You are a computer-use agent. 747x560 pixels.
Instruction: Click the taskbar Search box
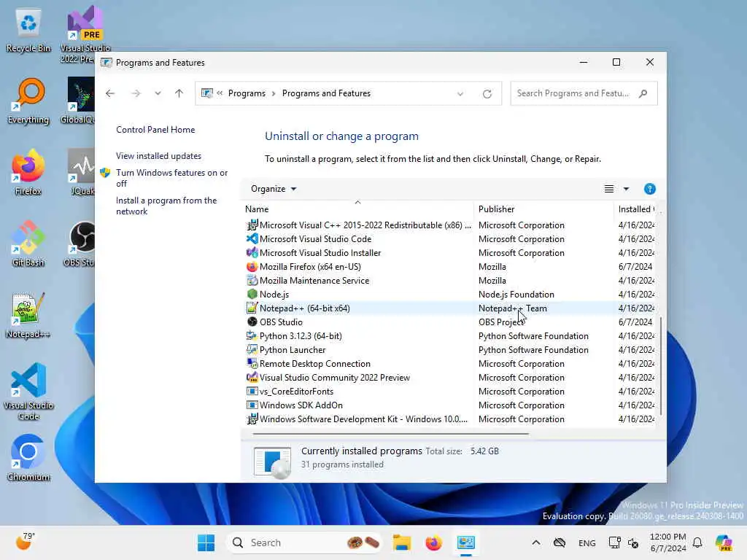(x=305, y=542)
